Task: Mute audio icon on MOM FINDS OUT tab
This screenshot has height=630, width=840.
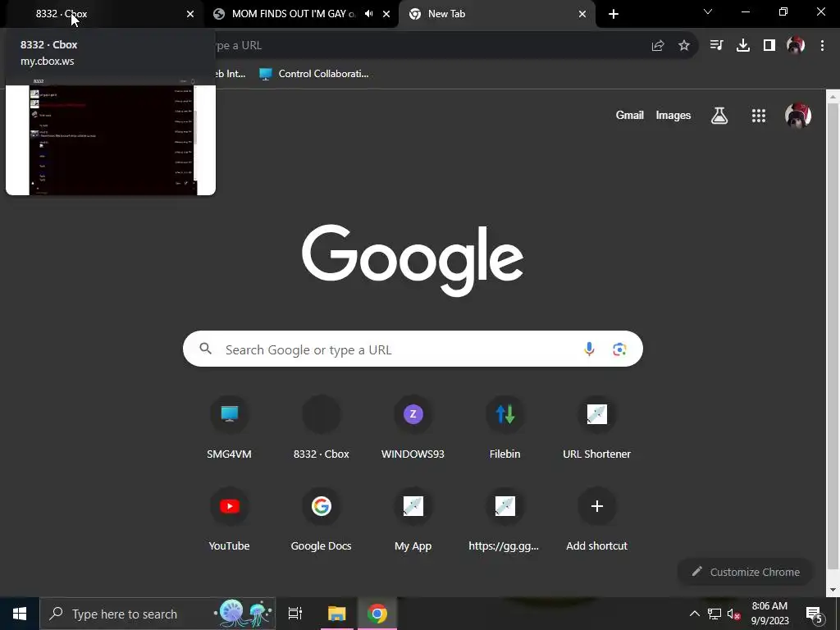Action: (368, 14)
